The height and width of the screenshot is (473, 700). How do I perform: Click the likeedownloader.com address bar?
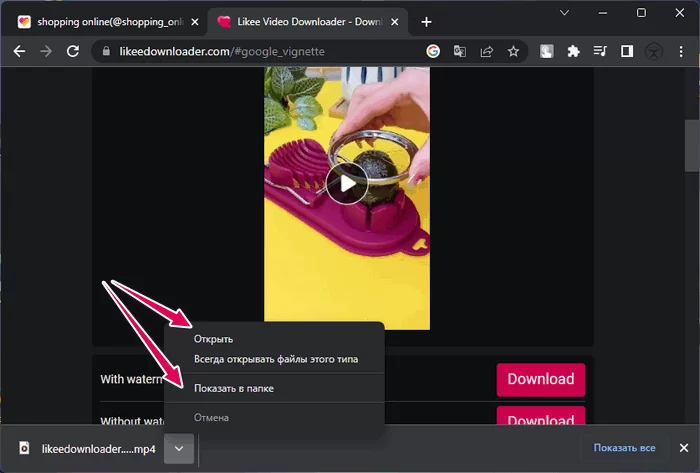click(260, 50)
